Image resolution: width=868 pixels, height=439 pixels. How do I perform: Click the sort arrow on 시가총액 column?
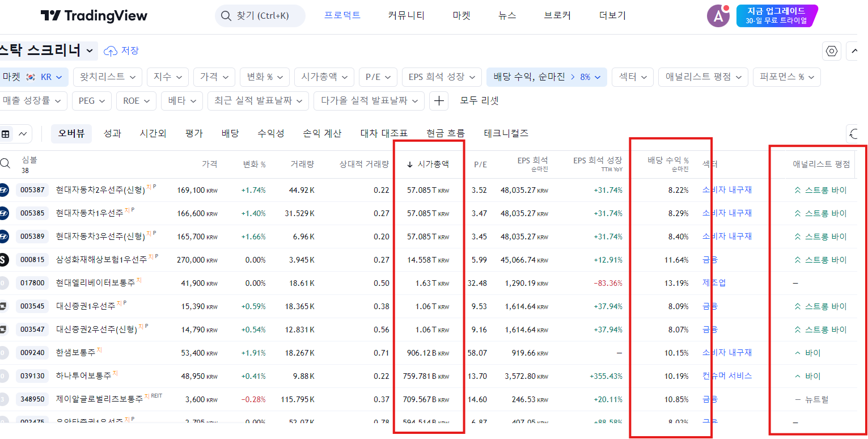click(410, 164)
